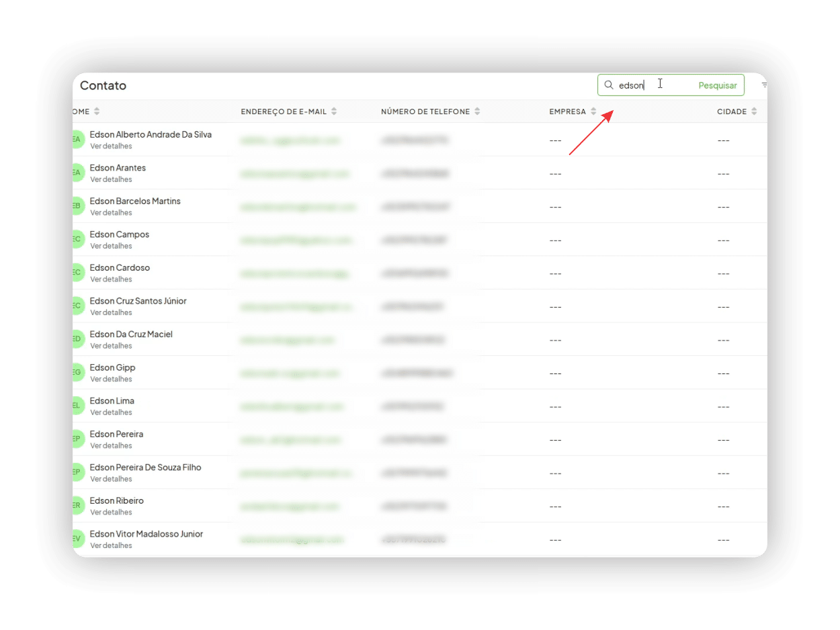840x630 pixels.
Task: Select the name 'Edson Cruz Santos Júnior'
Action: [138, 301]
